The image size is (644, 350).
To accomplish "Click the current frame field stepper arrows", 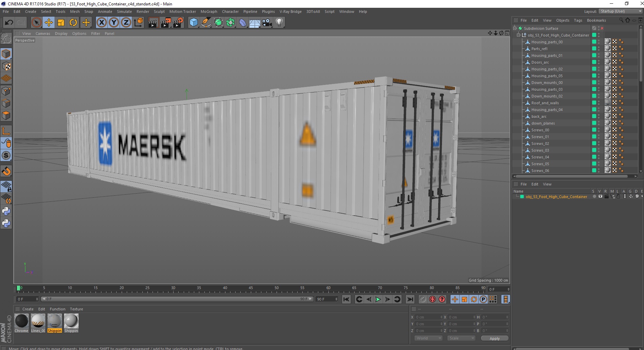I will click(x=508, y=289).
